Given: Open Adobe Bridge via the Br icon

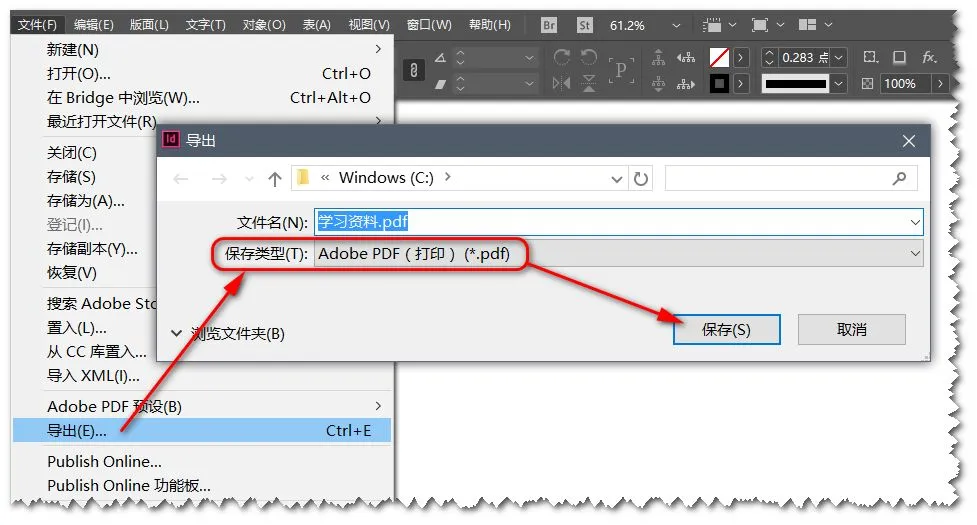Looking at the screenshot, I should pyautogui.click(x=549, y=25).
